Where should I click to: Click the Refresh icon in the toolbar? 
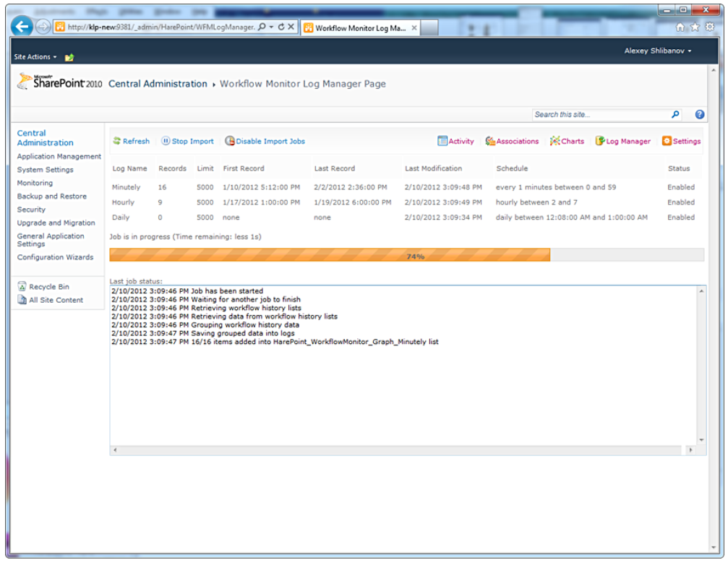(x=116, y=142)
